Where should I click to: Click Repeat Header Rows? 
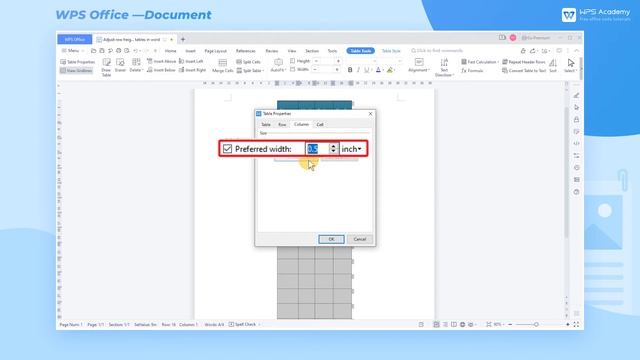[x=524, y=62]
